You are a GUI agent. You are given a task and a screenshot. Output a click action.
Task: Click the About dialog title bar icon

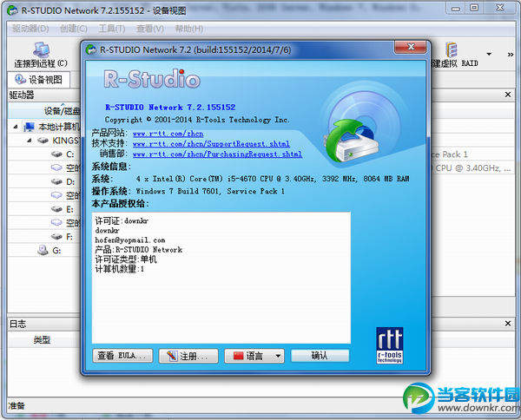[x=90, y=49]
